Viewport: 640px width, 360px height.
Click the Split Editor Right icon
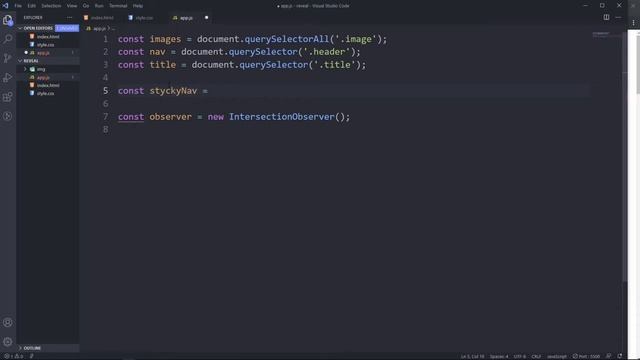(x=606, y=18)
